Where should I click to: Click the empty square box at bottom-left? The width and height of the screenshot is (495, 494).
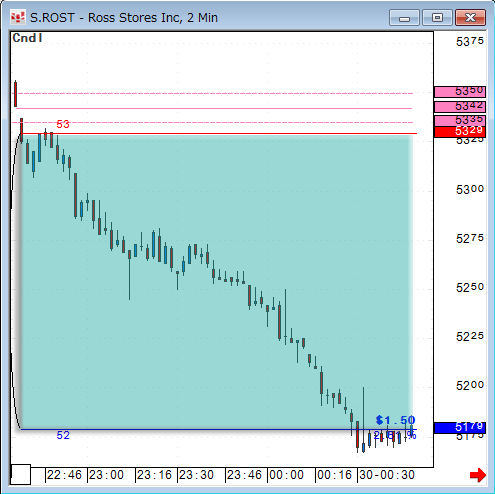pos(21,474)
